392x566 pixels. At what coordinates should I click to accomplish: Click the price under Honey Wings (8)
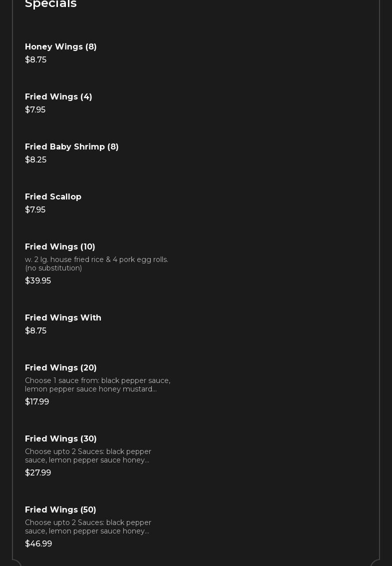coord(35,60)
